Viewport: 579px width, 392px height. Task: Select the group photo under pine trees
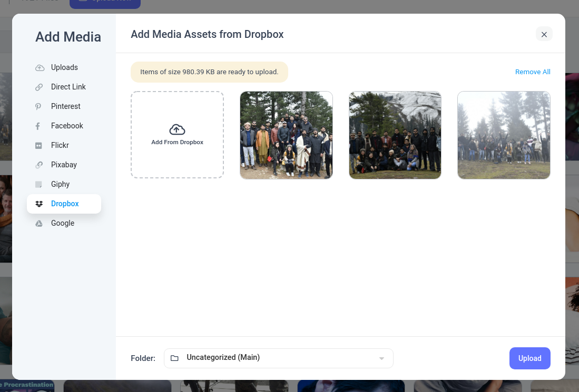tap(286, 135)
